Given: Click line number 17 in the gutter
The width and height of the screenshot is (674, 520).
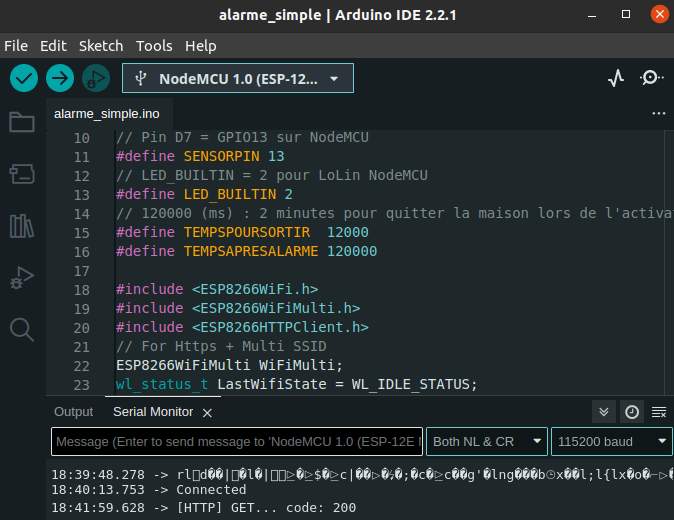Looking at the screenshot, I should click(81, 271).
